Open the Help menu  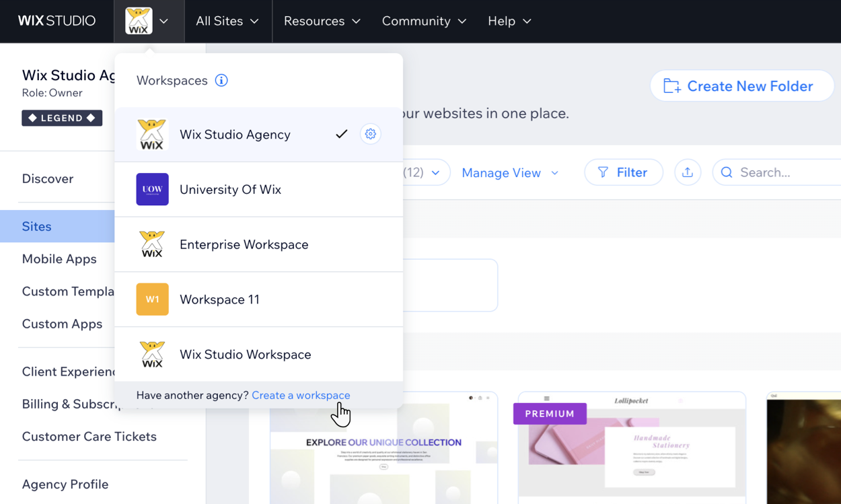pyautogui.click(x=509, y=21)
